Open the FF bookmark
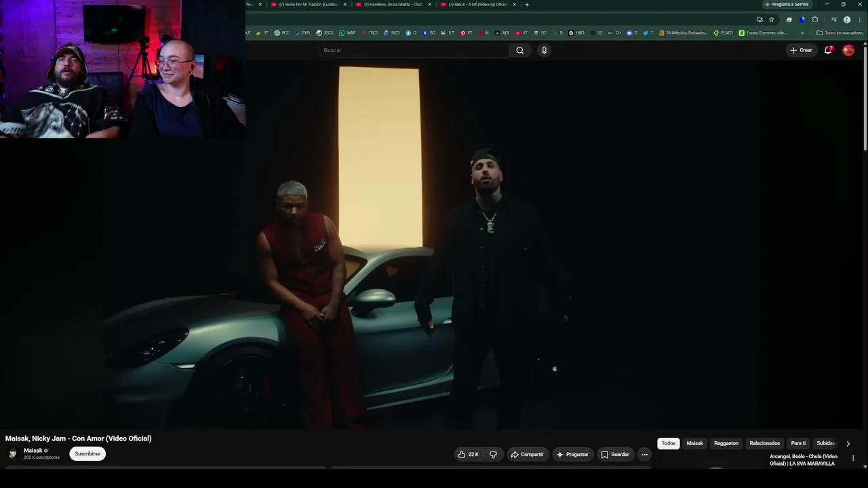The image size is (868, 488). click(262, 33)
